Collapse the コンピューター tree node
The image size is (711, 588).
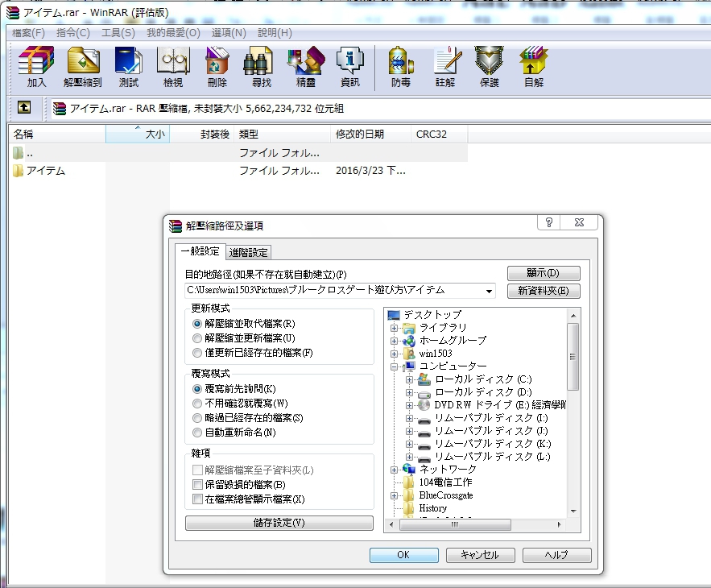click(394, 366)
